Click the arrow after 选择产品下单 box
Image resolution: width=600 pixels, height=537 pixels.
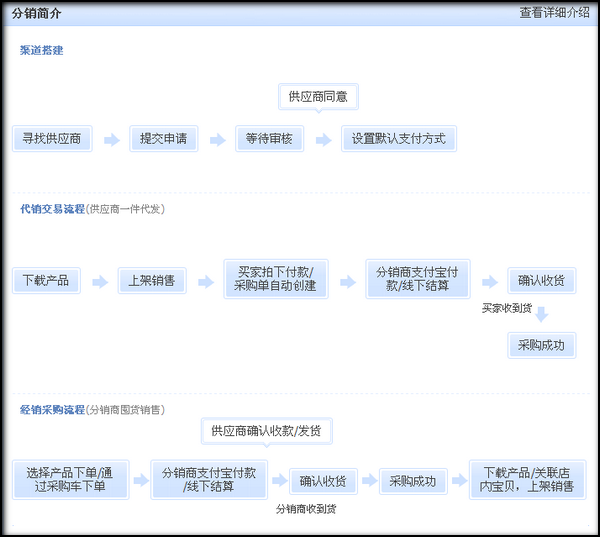(x=141, y=481)
